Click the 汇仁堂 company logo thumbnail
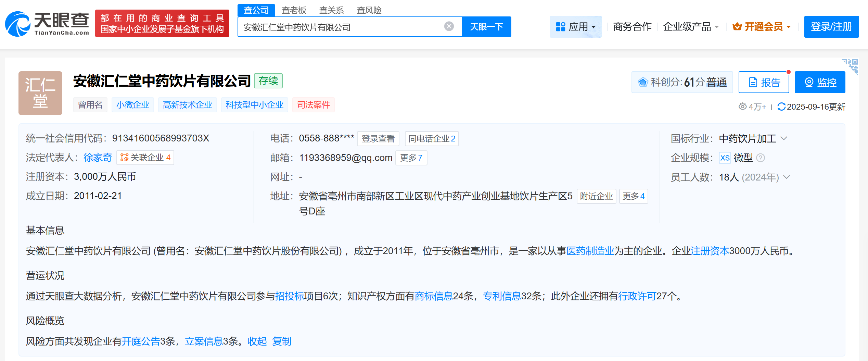 click(40, 93)
